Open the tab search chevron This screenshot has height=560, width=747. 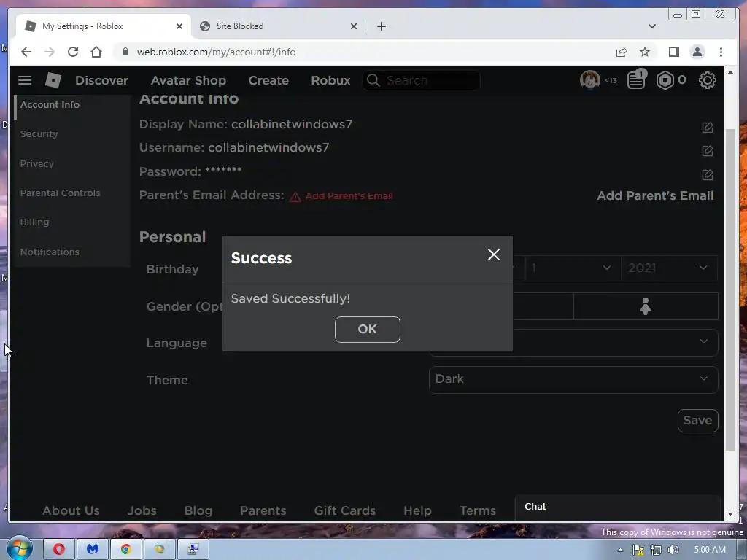(x=651, y=26)
